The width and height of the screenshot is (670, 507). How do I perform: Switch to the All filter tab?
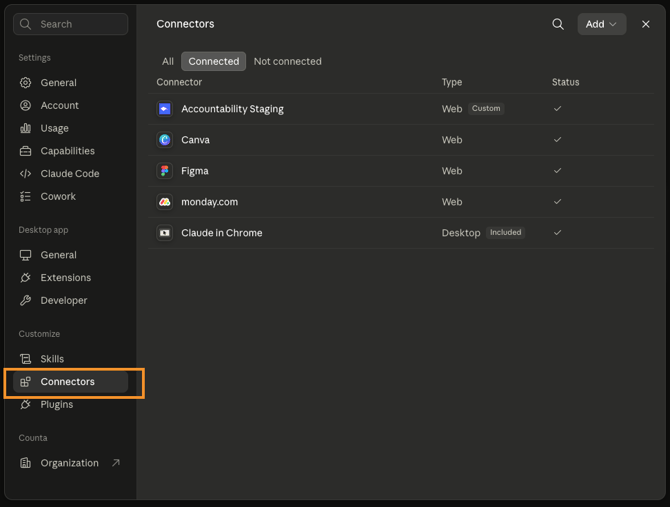pyautogui.click(x=168, y=61)
